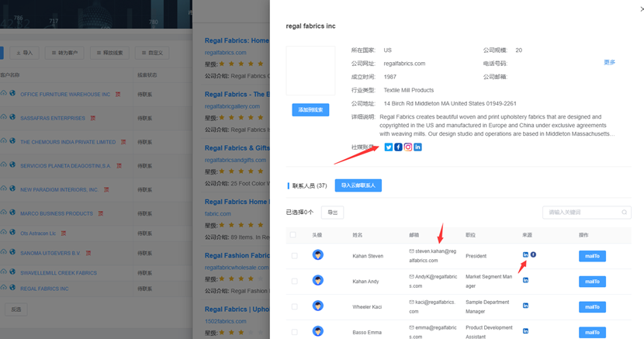Click 转为客户 button in background toolbar

tap(64, 53)
